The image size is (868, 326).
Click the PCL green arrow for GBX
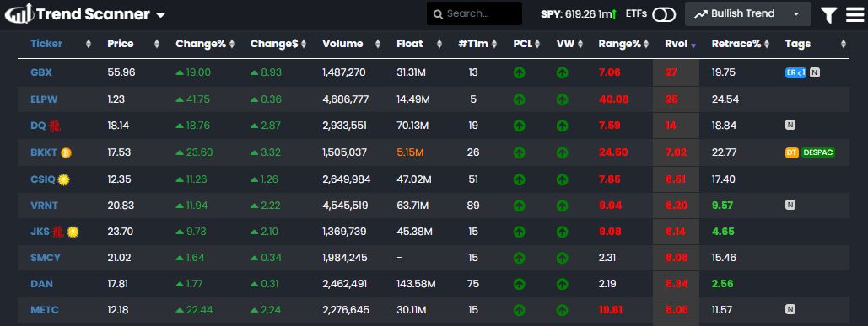520,72
